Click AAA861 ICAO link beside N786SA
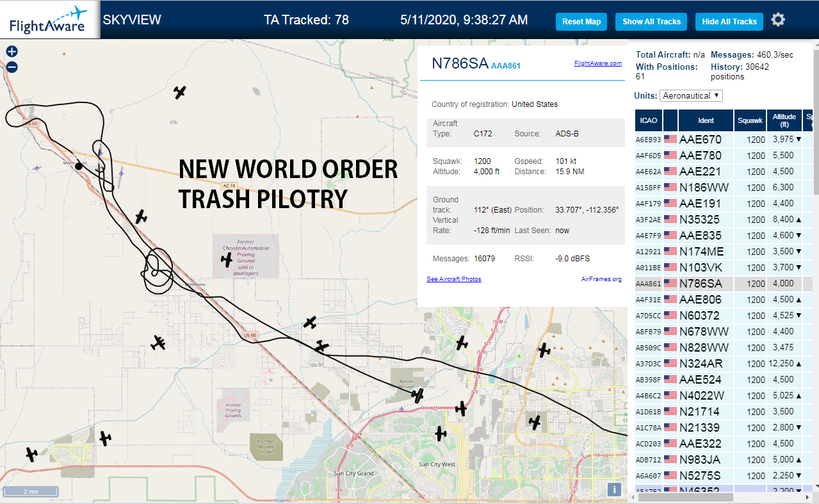 pos(506,65)
